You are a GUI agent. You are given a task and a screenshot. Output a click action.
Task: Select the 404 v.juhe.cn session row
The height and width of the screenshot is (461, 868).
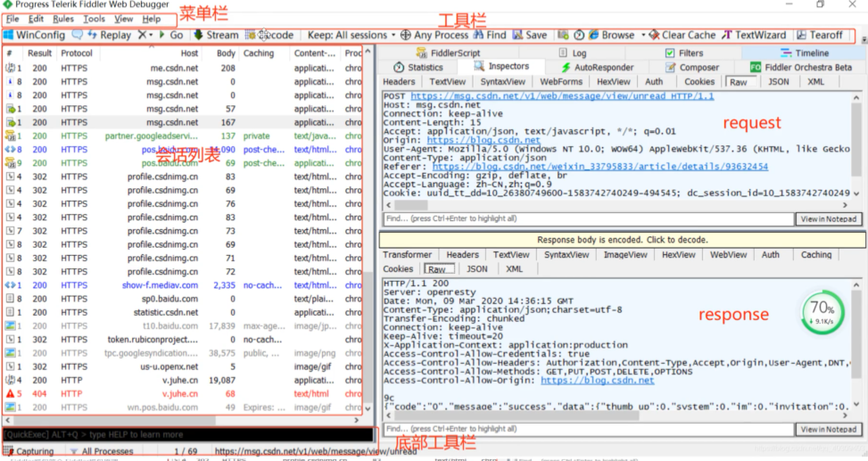click(x=183, y=394)
